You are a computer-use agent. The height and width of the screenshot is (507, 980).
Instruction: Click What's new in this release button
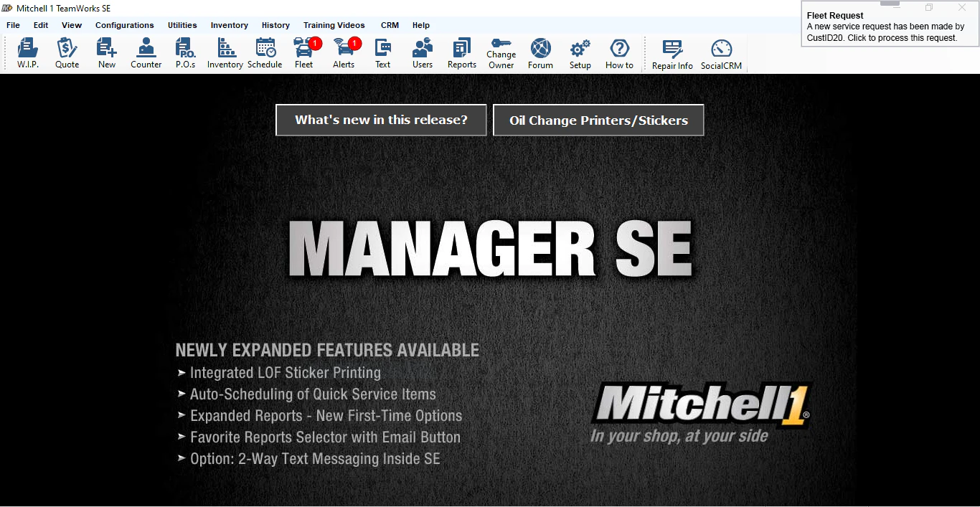point(381,120)
